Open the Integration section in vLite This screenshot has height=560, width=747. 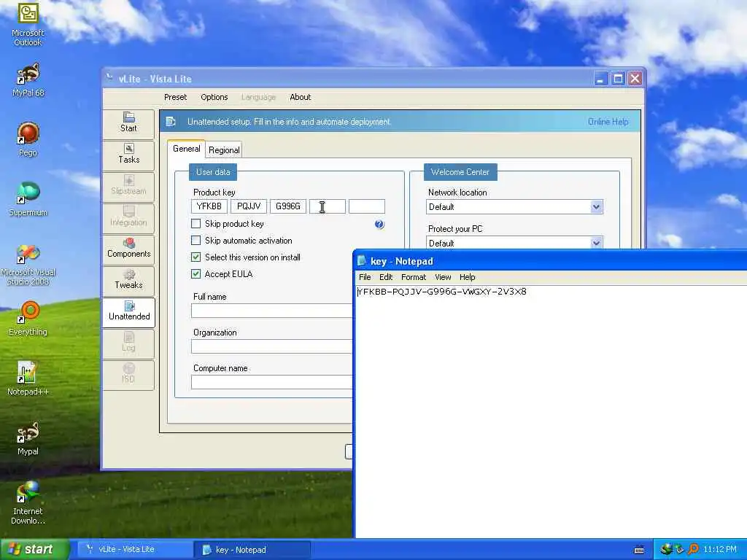[x=128, y=217]
